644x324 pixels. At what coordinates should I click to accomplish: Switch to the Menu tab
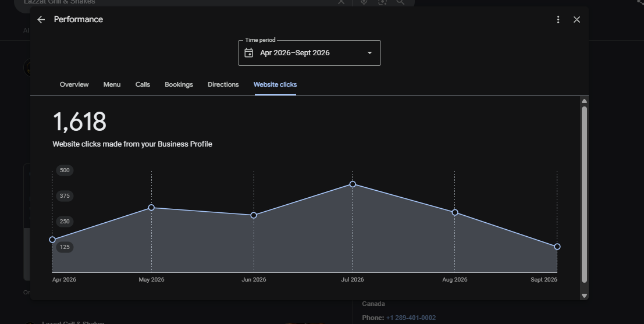point(112,84)
